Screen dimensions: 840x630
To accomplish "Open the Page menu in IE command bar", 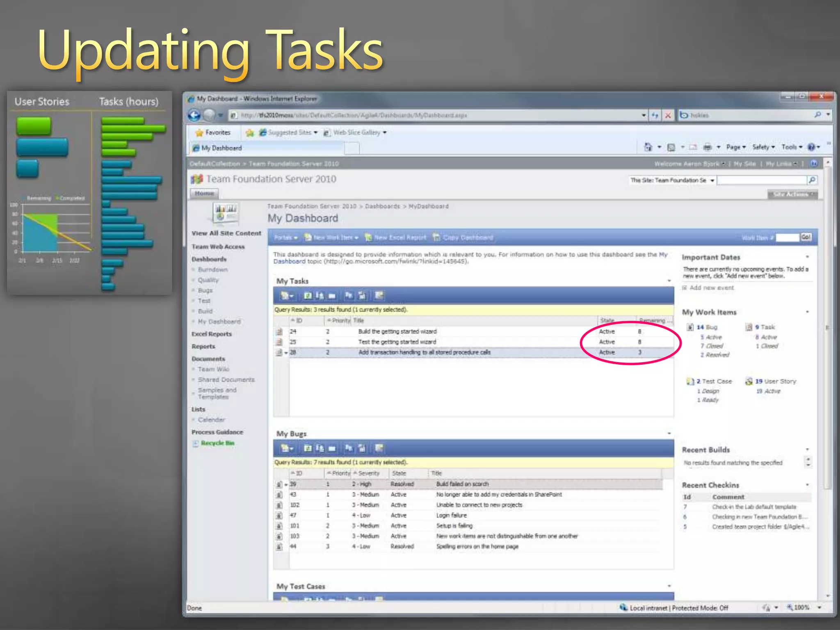I will 736,147.
